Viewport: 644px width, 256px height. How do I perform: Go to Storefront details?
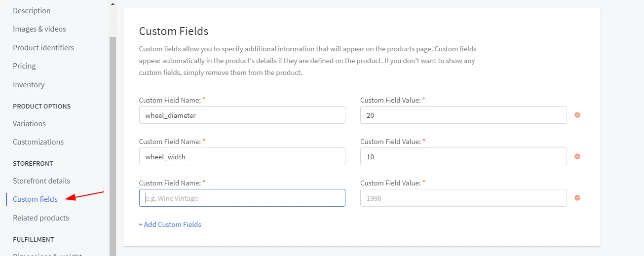41,181
